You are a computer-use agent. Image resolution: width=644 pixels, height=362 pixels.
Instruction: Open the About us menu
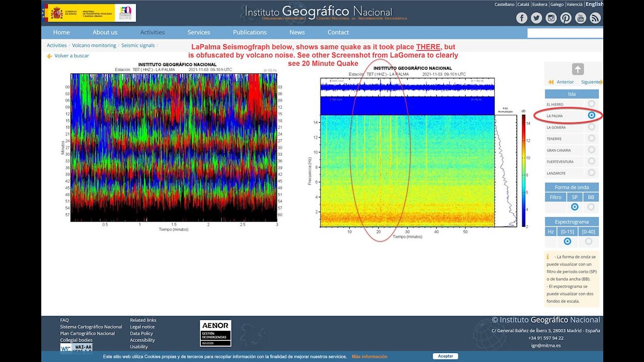pos(105,32)
